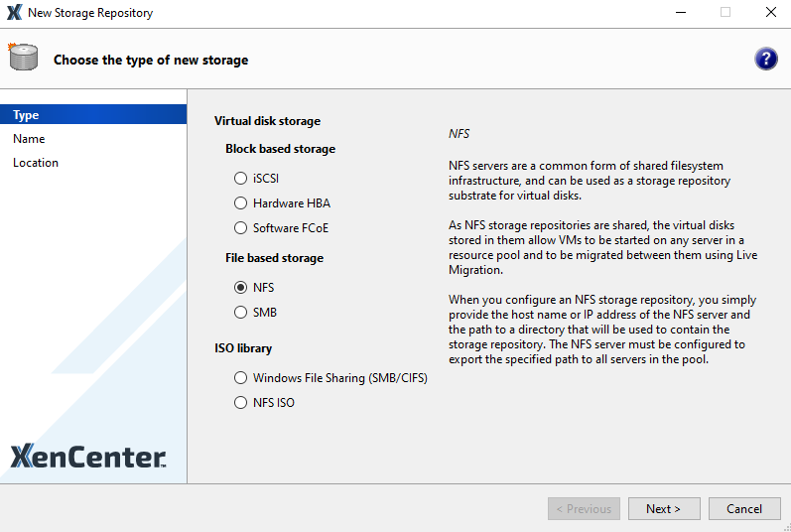Go to the Type wizard step
This screenshot has width=791, height=532.
click(93, 114)
